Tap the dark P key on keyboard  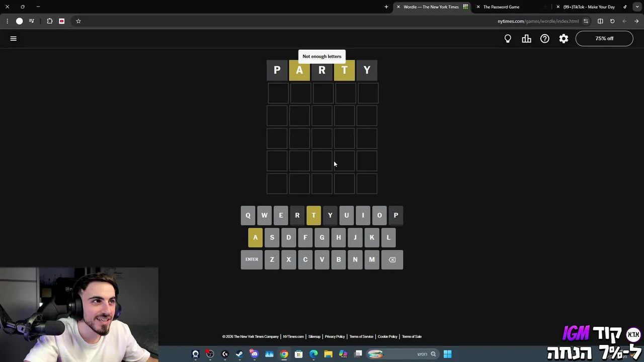click(396, 215)
